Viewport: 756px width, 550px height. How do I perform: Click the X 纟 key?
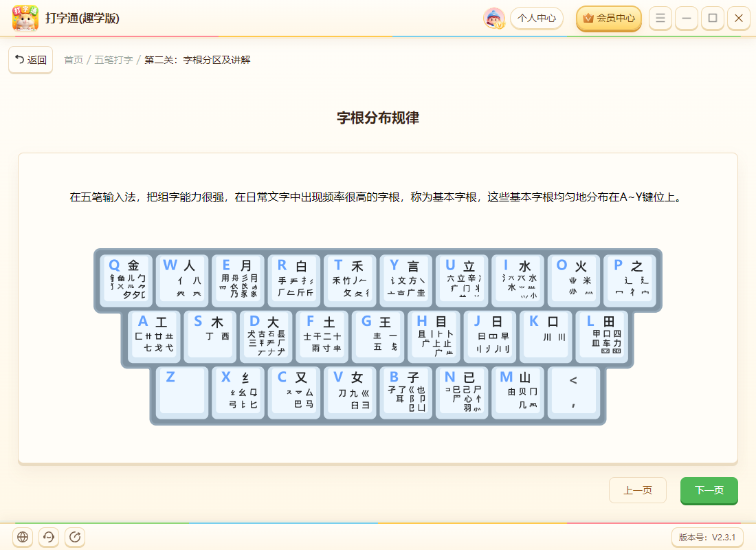[238, 392]
